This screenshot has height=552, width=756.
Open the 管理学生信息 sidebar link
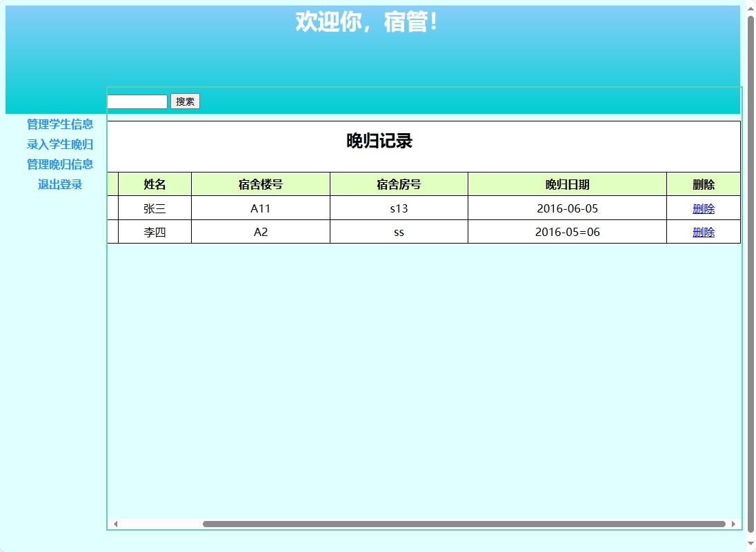point(60,125)
